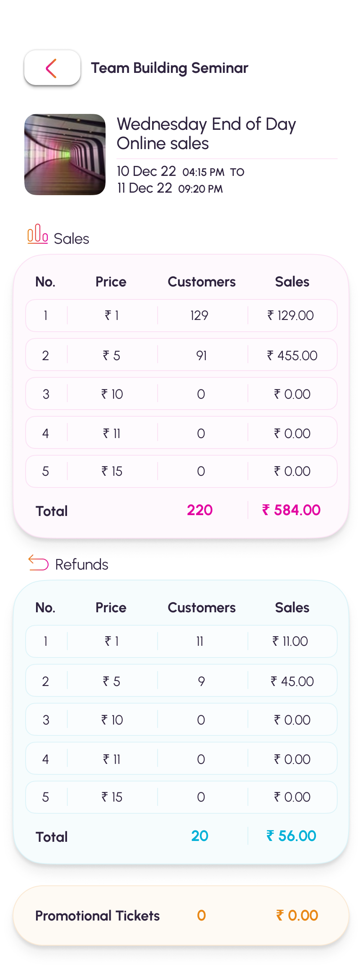Tap the Sales bar chart icon
362x980 pixels.
(x=38, y=234)
